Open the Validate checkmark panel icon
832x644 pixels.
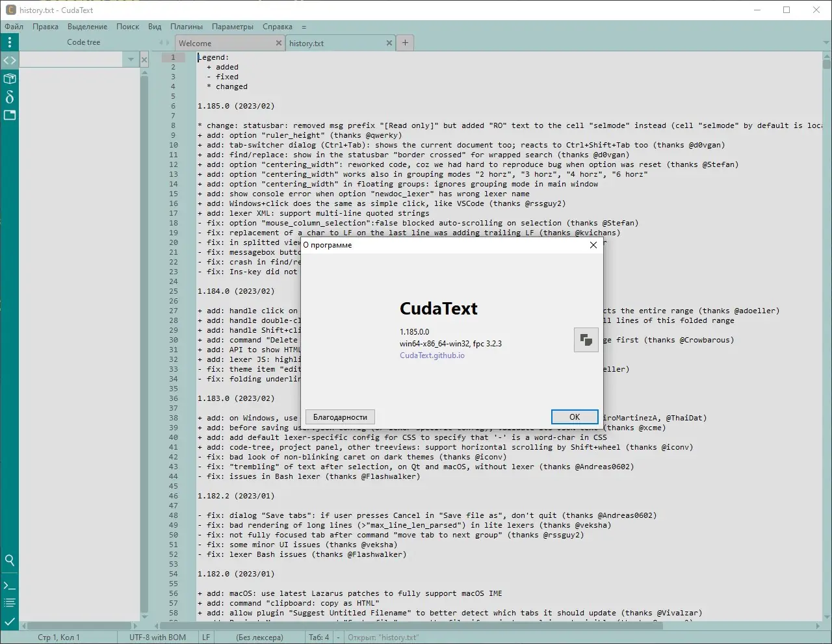[10, 622]
